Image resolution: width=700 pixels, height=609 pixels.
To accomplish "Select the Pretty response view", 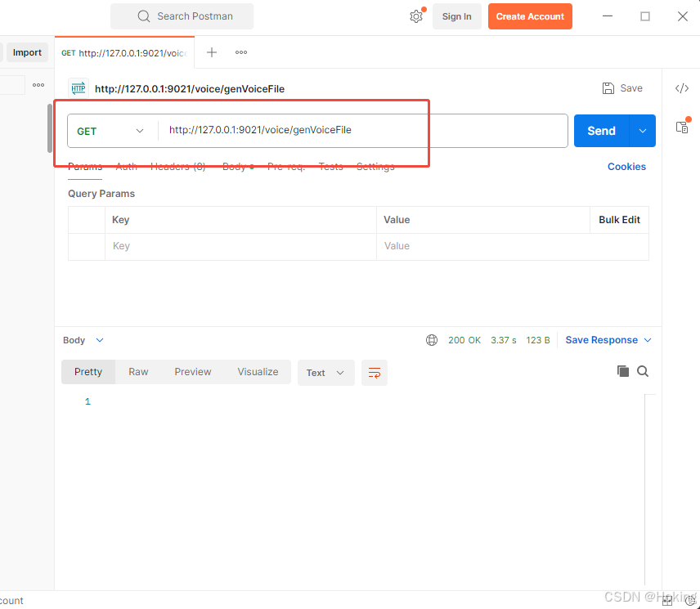I will pyautogui.click(x=88, y=372).
